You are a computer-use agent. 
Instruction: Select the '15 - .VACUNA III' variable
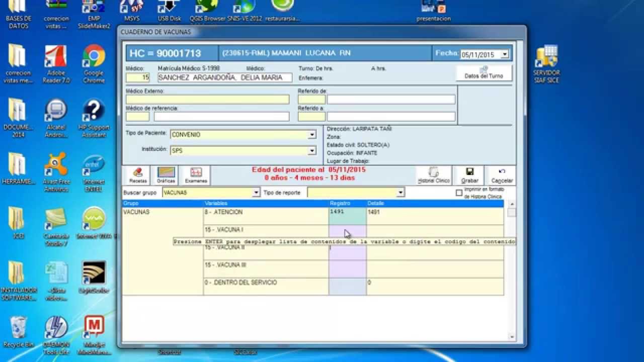266,269
